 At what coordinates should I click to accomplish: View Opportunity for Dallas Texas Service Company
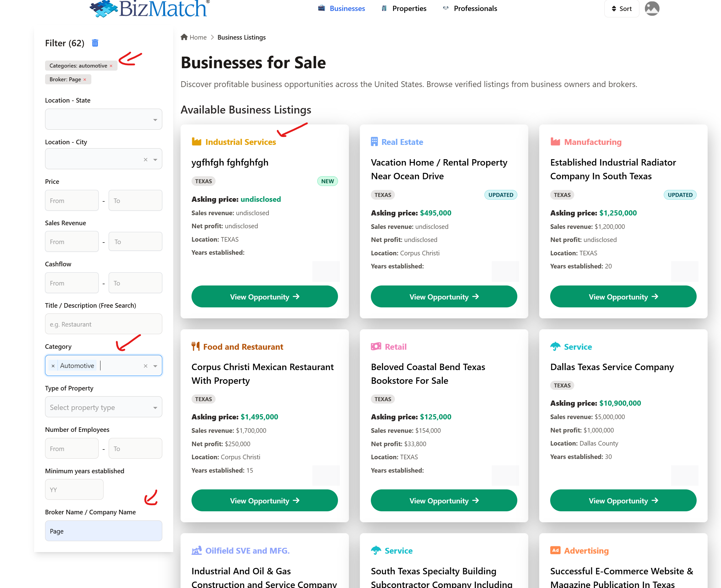point(623,501)
